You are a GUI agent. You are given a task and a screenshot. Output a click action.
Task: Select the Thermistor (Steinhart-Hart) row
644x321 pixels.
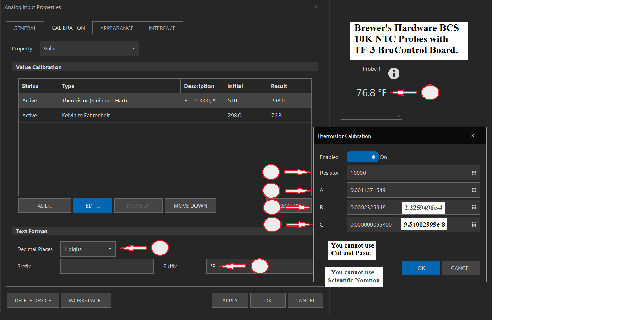tap(165, 100)
